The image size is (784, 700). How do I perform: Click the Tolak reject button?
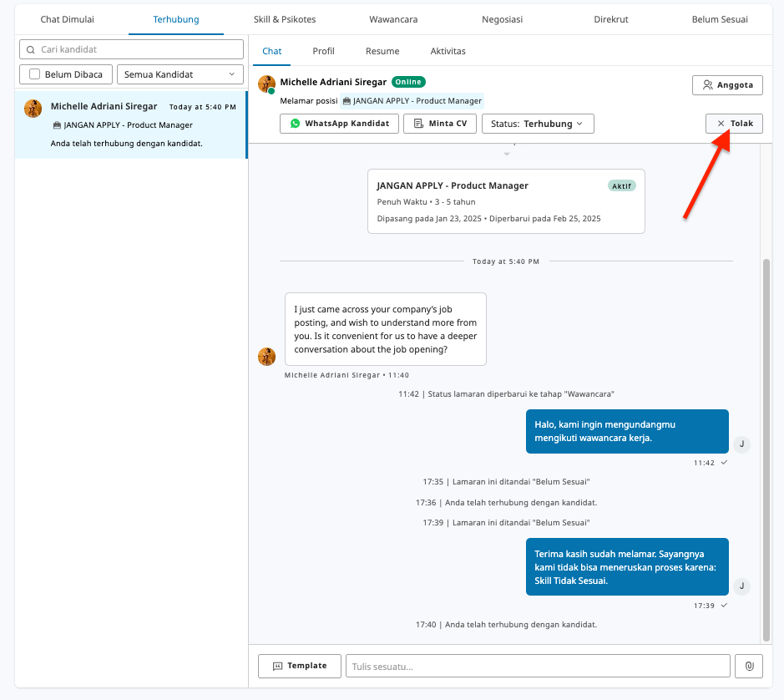[x=734, y=124]
